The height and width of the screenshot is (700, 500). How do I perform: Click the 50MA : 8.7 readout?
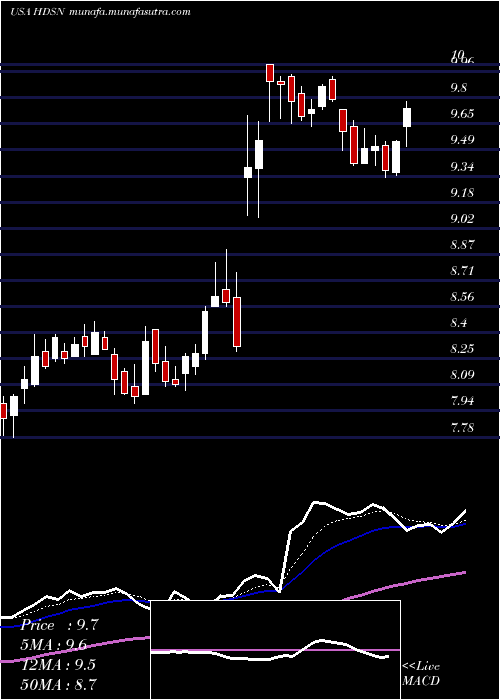coord(59,684)
